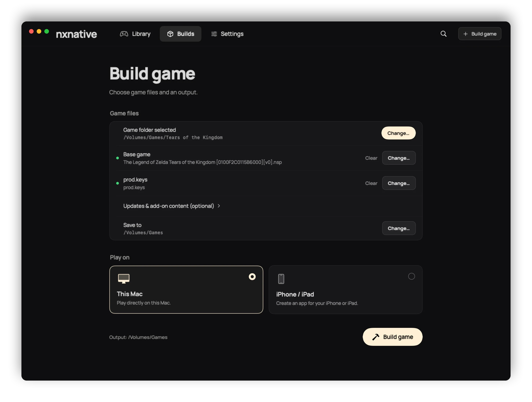Image resolution: width=532 pixels, height=402 pixels.
Task: Click the green macOS zoom window button
Action: click(47, 31)
